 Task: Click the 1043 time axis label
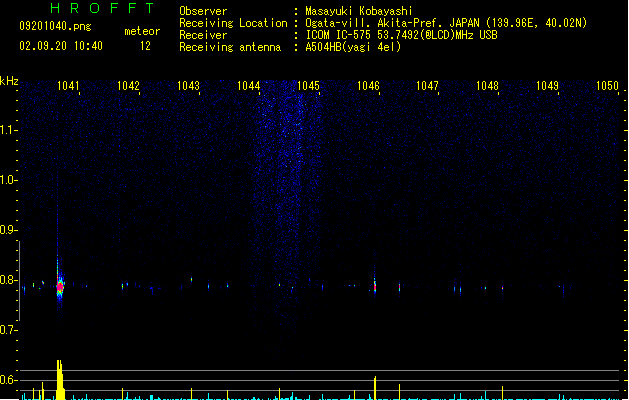coord(188,86)
